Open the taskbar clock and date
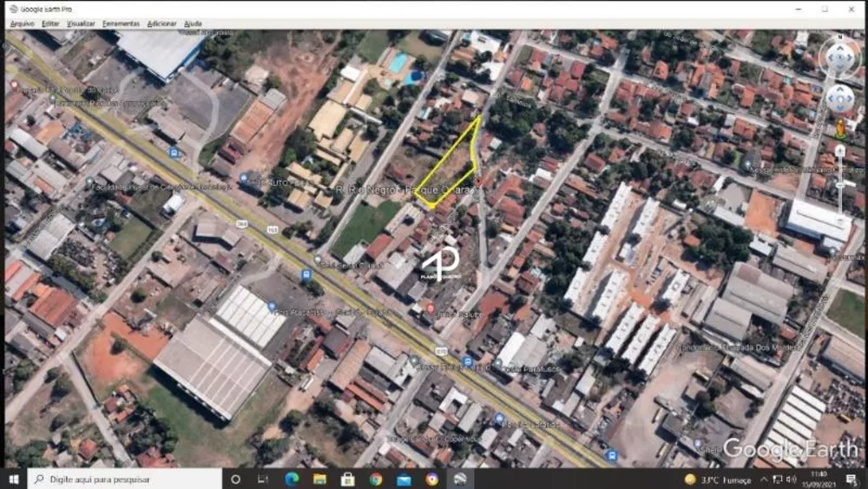 click(x=820, y=479)
